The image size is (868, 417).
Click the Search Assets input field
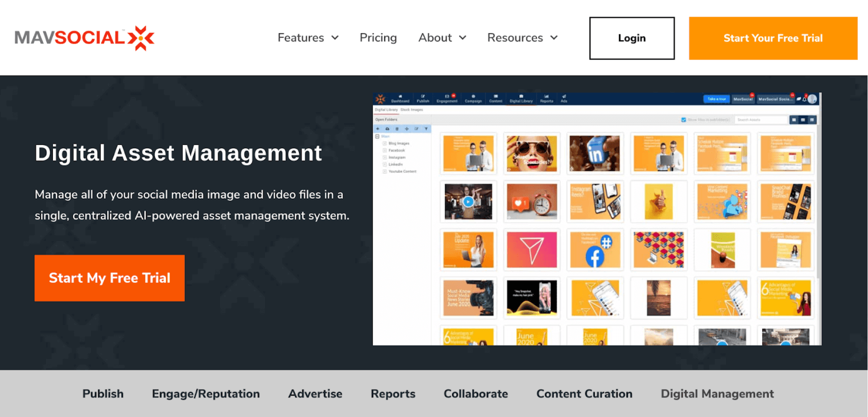point(760,120)
